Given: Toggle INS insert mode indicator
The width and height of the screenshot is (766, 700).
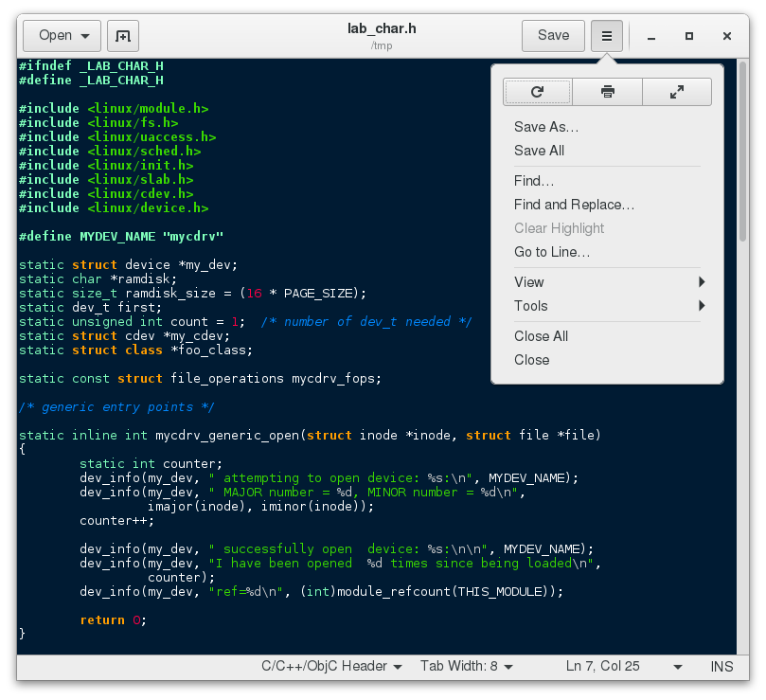Looking at the screenshot, I should pos(721,666).
